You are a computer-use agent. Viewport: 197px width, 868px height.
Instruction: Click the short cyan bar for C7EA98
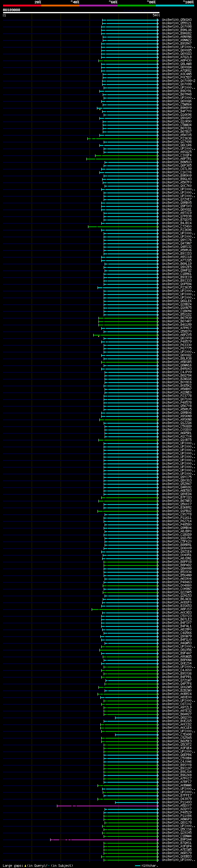point(137,735)
